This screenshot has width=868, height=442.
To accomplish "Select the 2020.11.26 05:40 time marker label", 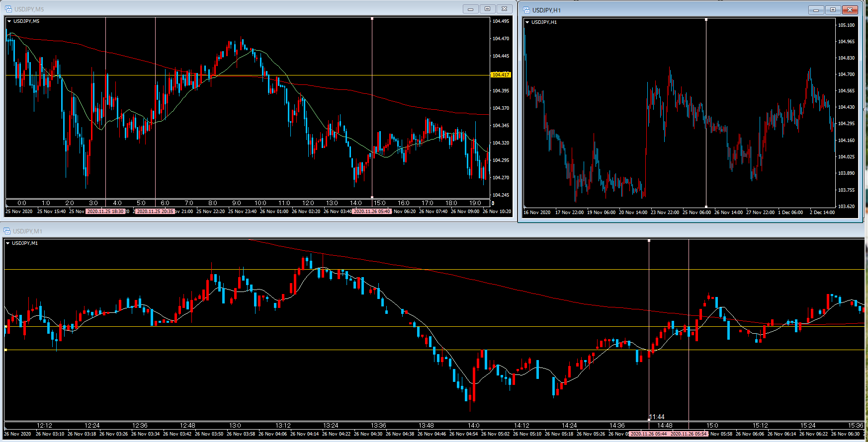I will coord(372,212).
